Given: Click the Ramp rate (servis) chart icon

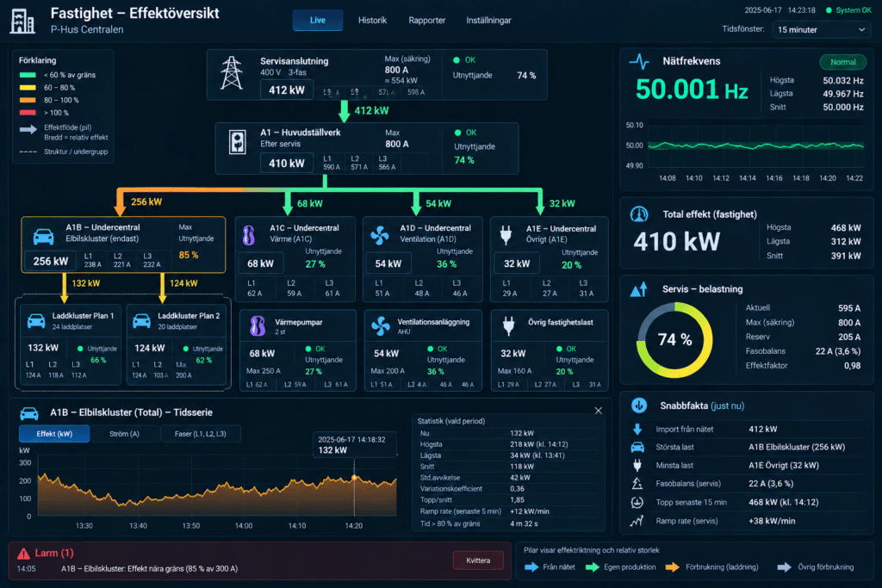Looking at the screenshot, I should (637, 521).
